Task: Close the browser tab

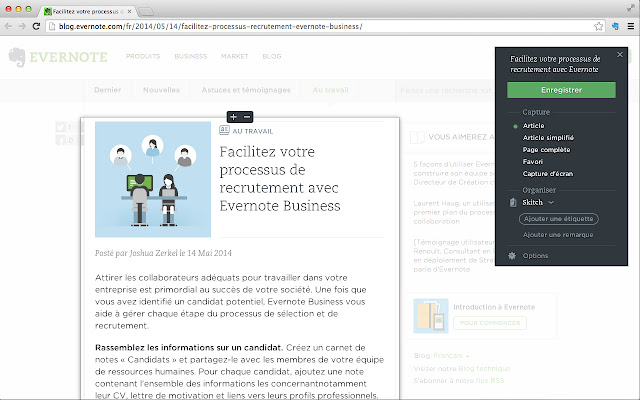Action: click(129, 11)
